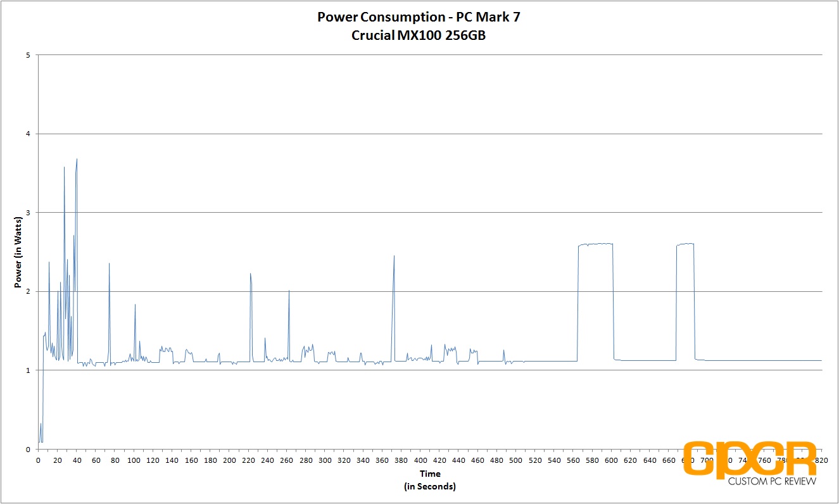Select the time axis tick label "640"
The height and width of the screenshot is (504, 839).
point(650,460)
